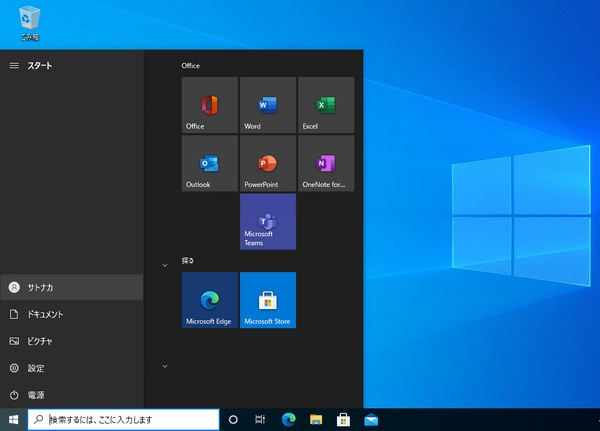Click the 探る group heading
The image size is (600, 431).
coord(188,261)
